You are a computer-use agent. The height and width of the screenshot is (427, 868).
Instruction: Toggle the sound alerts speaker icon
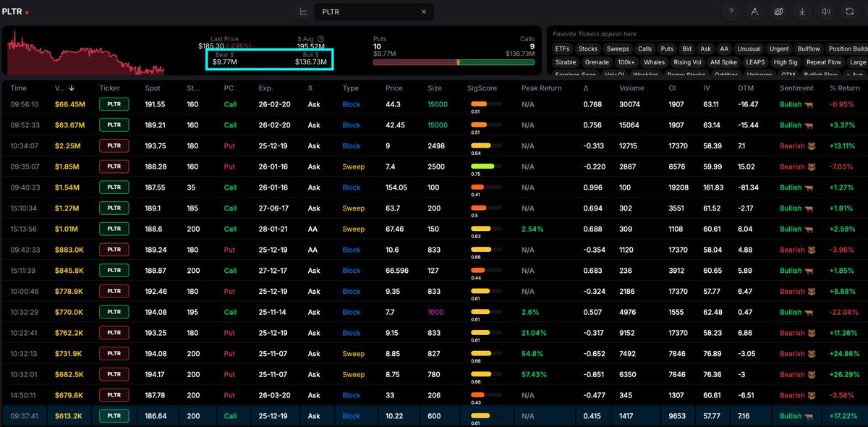tap(825, 12)
